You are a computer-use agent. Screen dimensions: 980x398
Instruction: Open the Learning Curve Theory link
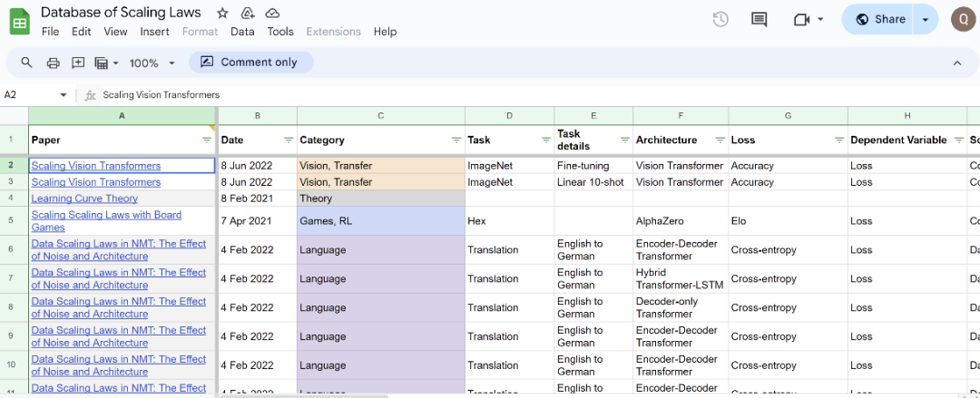[84, 199]
